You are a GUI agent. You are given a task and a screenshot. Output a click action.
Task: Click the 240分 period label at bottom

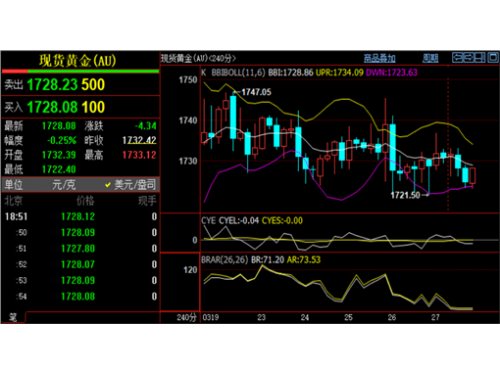click(186, 317)
